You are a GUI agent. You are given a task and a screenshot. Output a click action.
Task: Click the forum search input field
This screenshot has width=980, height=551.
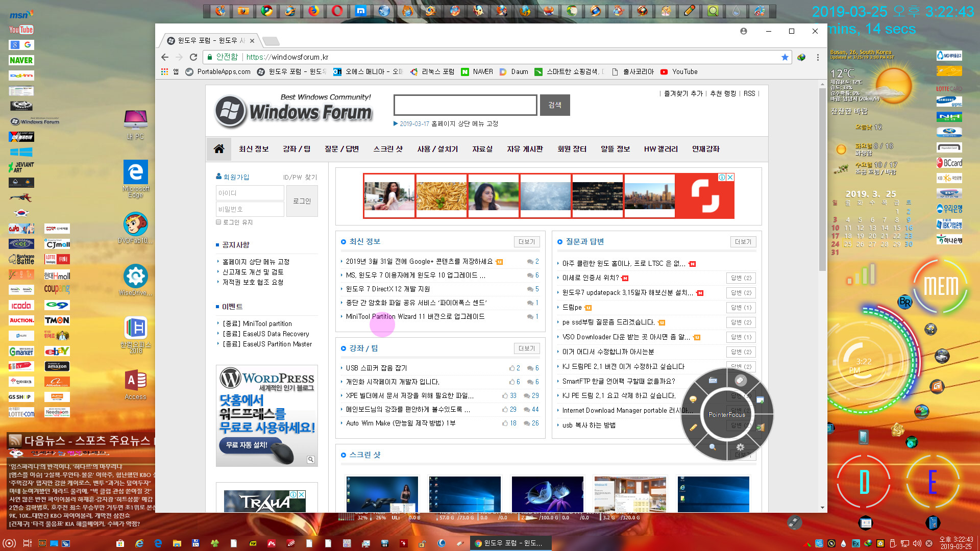tap(465, 105)
